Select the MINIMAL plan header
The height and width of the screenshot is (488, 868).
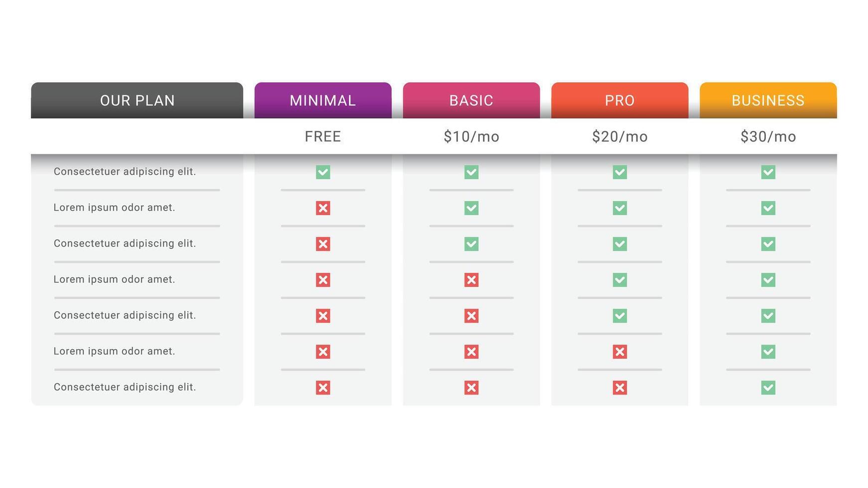pyautogui.click(x=323, y=100)
